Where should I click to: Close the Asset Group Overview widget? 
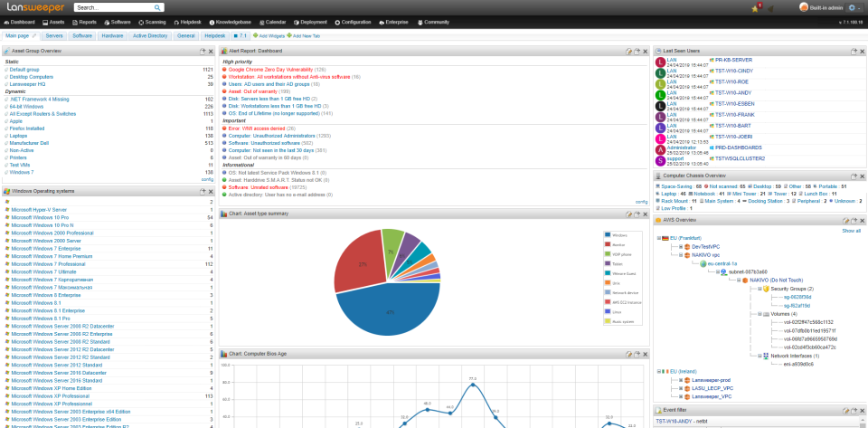[211, 51]
